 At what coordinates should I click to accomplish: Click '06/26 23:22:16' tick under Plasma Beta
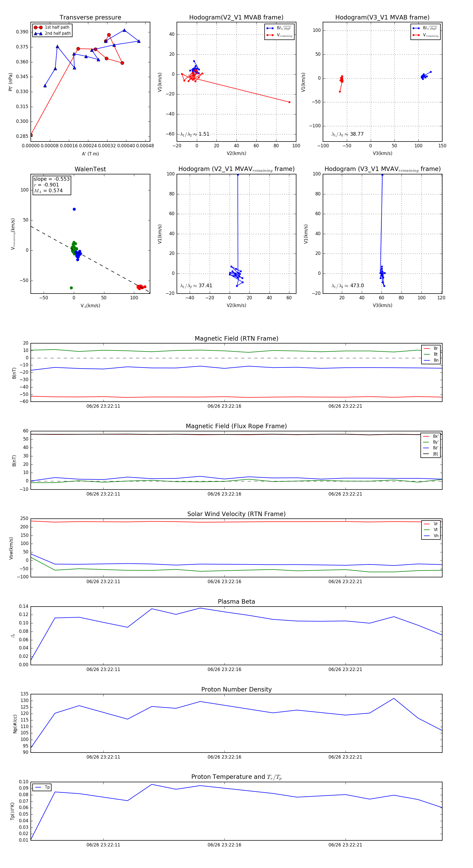(224, 669)
